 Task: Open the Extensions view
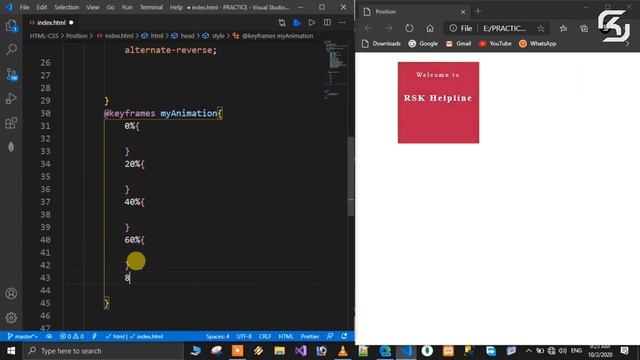tap(11, 122)
